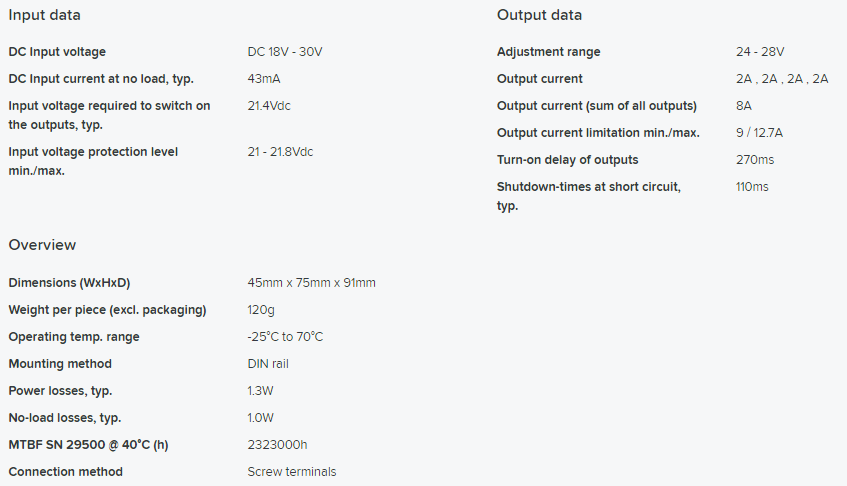Select the 24 - 28V adjustment value
Screen dimensions: 847x486
tap(759, 52)
